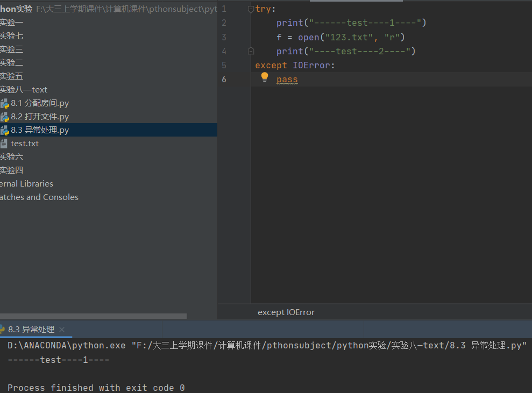
Task: Click line number 6 in the gutter
Action: [x=224, y=80]
